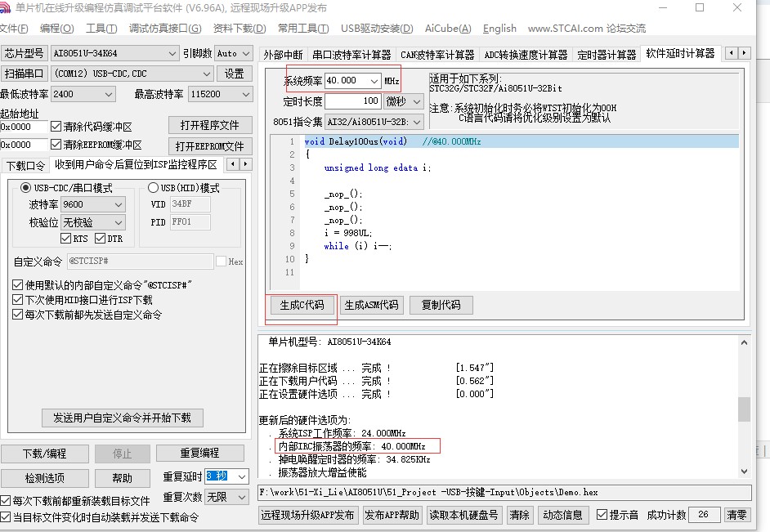Click 复制代码 button
Image resolution: width=770 pixels, height=532 pixels.
click(x=441, y=305)
